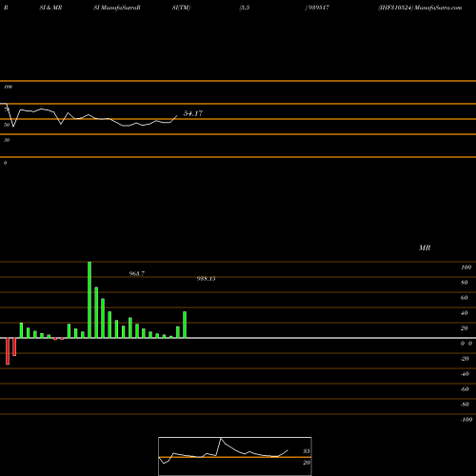Click the last green MR bar
This screenshot has width=476, height=476.
pos(185,325)
